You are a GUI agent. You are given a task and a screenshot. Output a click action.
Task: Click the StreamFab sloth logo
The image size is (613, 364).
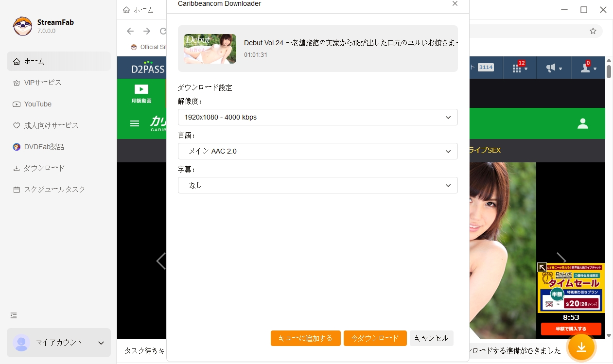click(22, 26)
